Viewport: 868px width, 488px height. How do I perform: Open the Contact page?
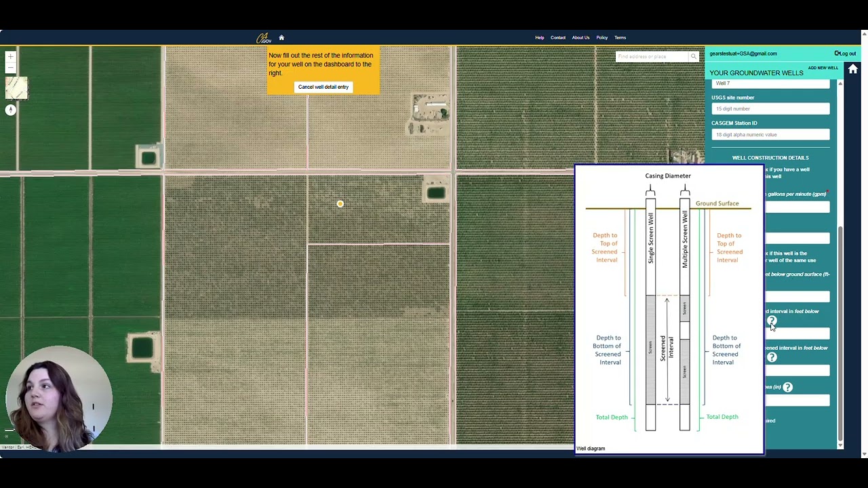(558, 38)
